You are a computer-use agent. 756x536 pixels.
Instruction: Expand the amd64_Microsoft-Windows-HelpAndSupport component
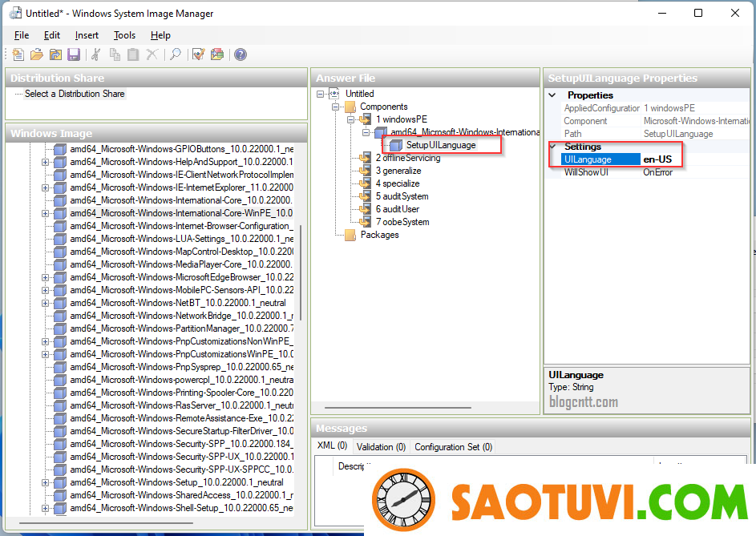coord(46,162)
